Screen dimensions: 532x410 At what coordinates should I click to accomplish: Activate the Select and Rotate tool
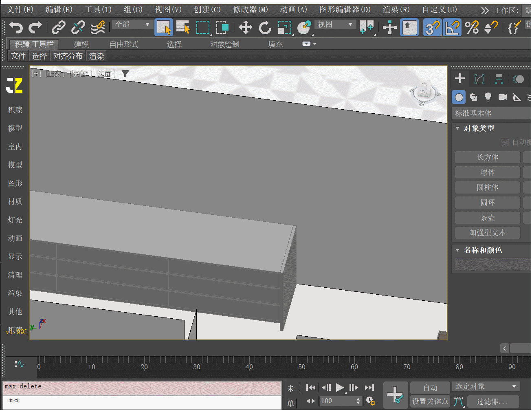pyautogui.click(x=265, y=28)
